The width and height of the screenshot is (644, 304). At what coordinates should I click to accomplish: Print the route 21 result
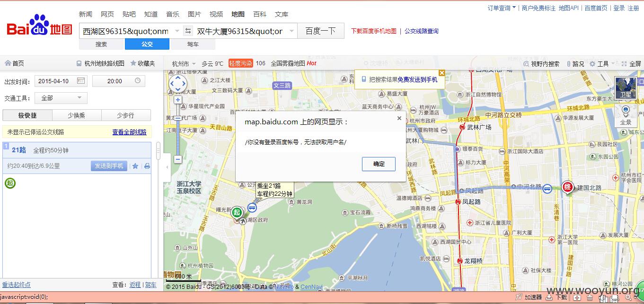tap(147, 166)
